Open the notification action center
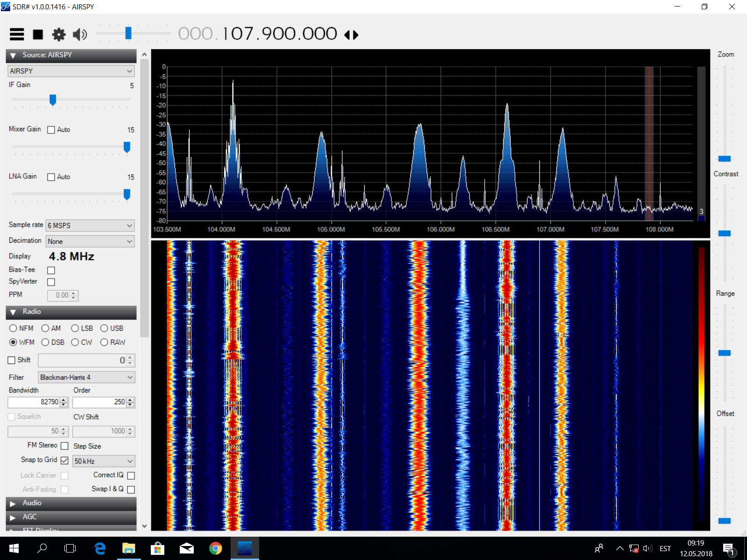This screenshot has height=560, width=747. pos(729,549)
